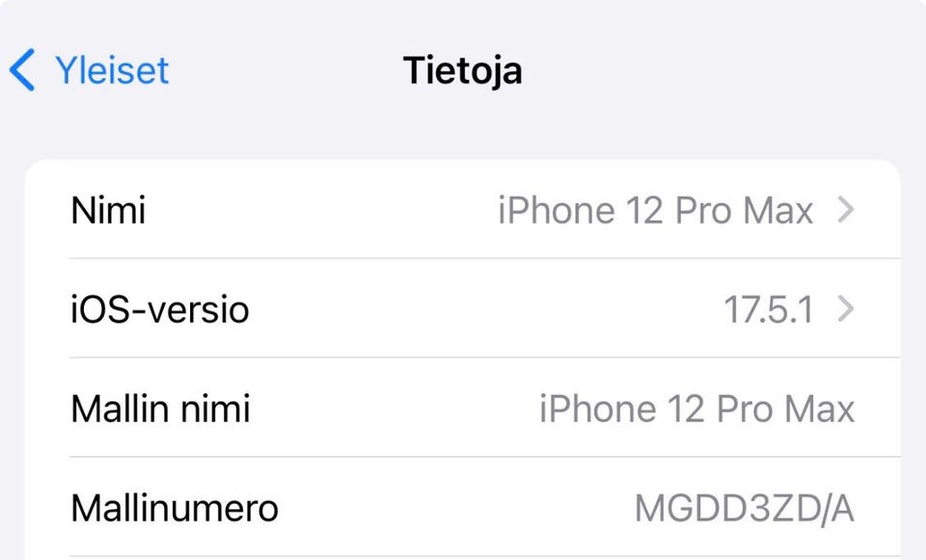Open Nimi row disclosure chevron
The height and width of the screenshot is (560, 926).
tap(846, 210)
